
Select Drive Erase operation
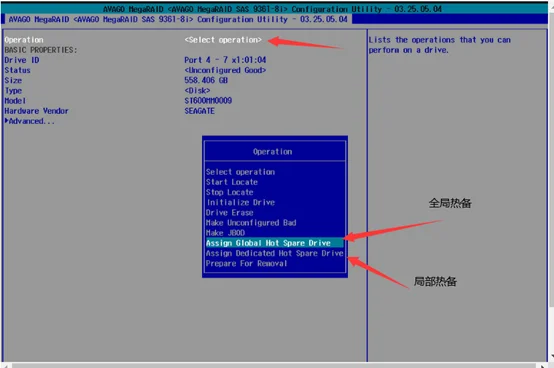click(230, 213)
